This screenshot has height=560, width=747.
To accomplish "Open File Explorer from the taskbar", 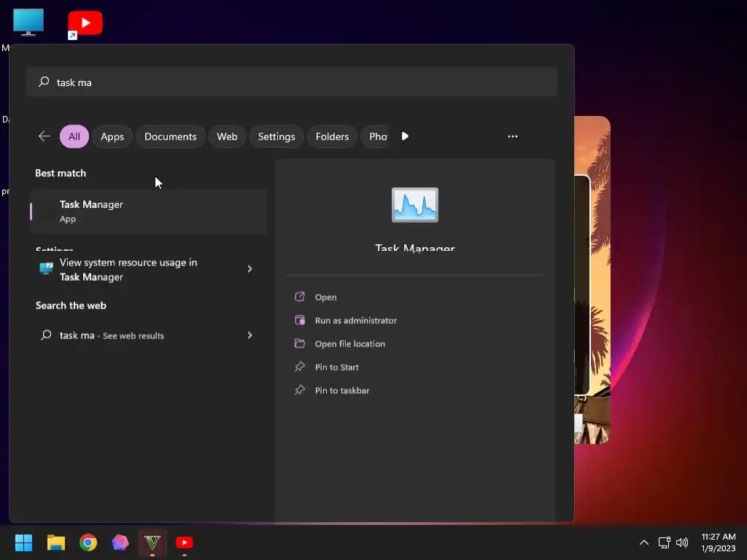I will tap(55, 542).
